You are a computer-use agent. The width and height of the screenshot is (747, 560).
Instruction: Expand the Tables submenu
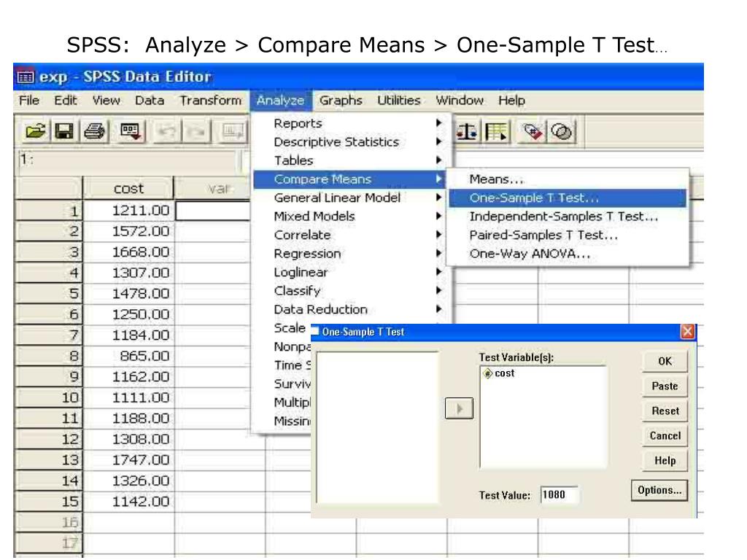[x=352, y=160]
